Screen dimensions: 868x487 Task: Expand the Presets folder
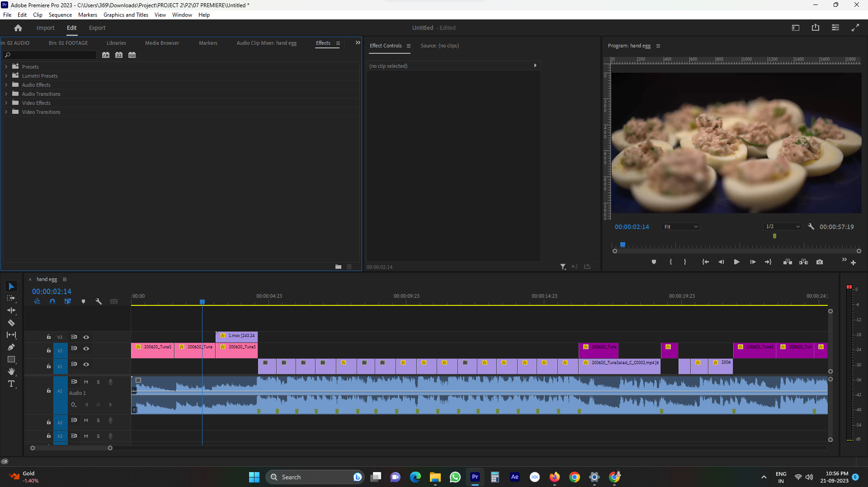6,67
